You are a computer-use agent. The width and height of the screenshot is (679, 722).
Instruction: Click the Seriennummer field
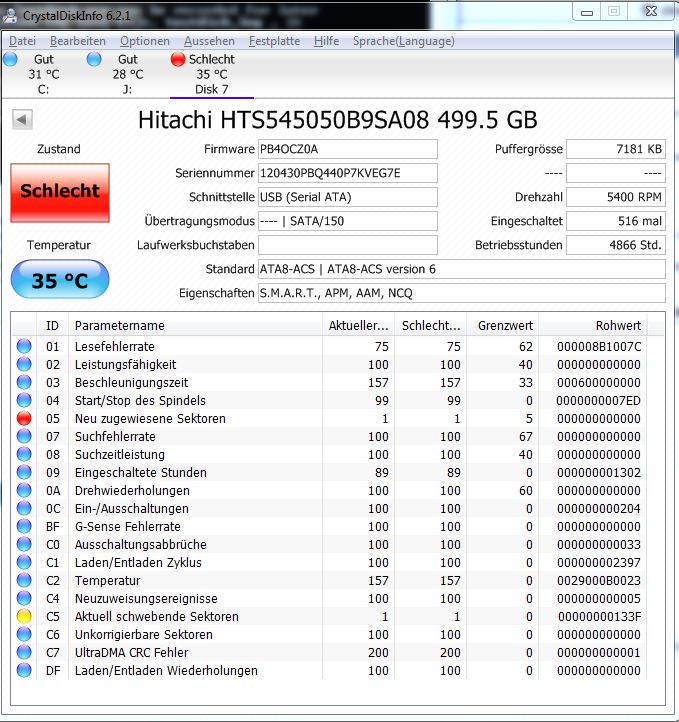click(348, 173)
